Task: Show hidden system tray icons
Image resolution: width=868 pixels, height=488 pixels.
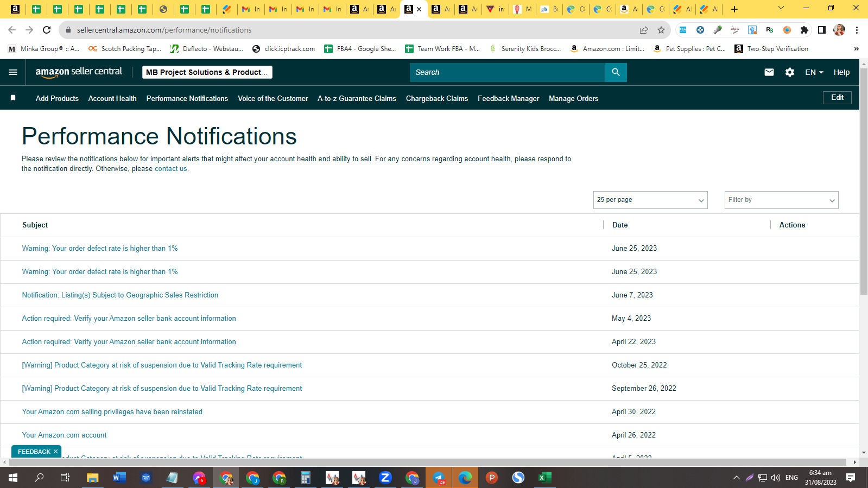Action: 737,478
